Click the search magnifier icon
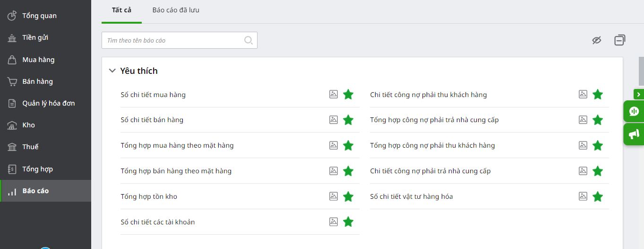644x249 pixels. [249, 40]
